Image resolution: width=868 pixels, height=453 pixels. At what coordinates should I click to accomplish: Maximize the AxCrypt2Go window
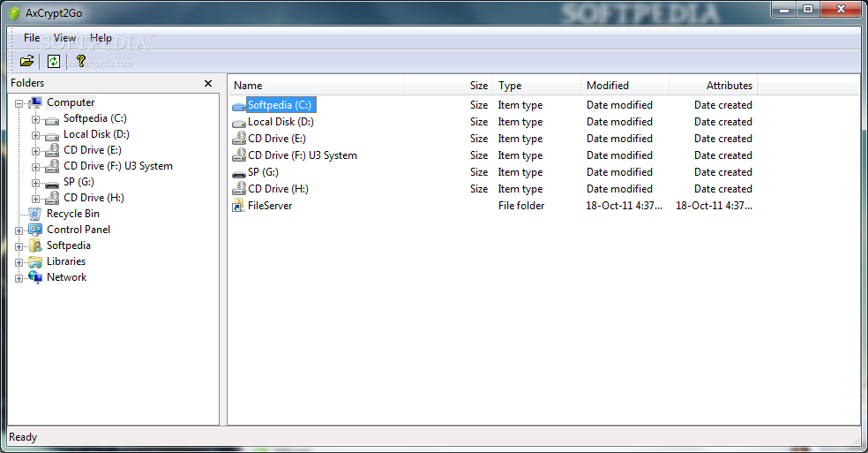tap(808, 9)
